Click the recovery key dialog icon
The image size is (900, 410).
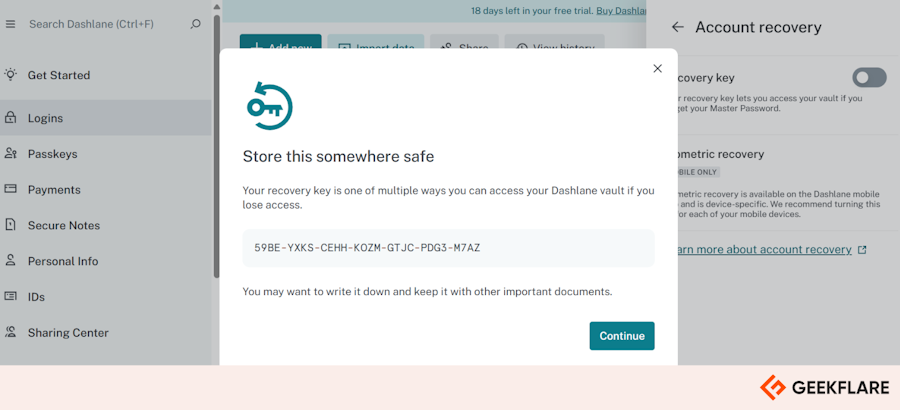pyautogui.click(x=270, y=106)
